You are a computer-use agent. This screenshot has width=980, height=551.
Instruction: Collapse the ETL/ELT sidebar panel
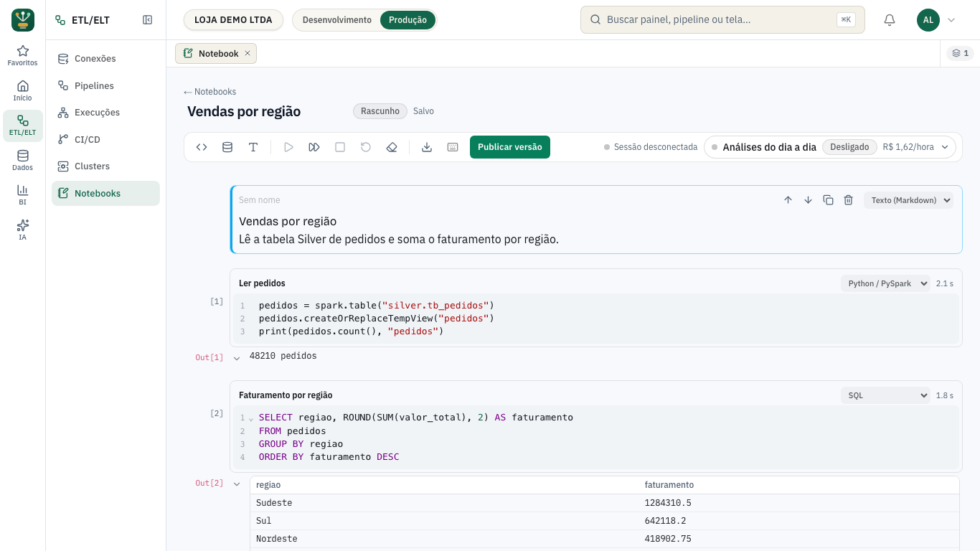click(x=147, y=20)
